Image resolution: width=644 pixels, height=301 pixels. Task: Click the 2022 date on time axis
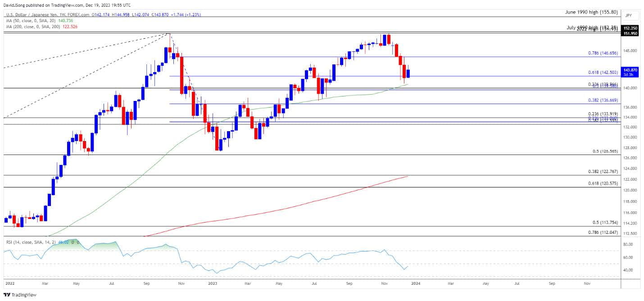point(9,285)
